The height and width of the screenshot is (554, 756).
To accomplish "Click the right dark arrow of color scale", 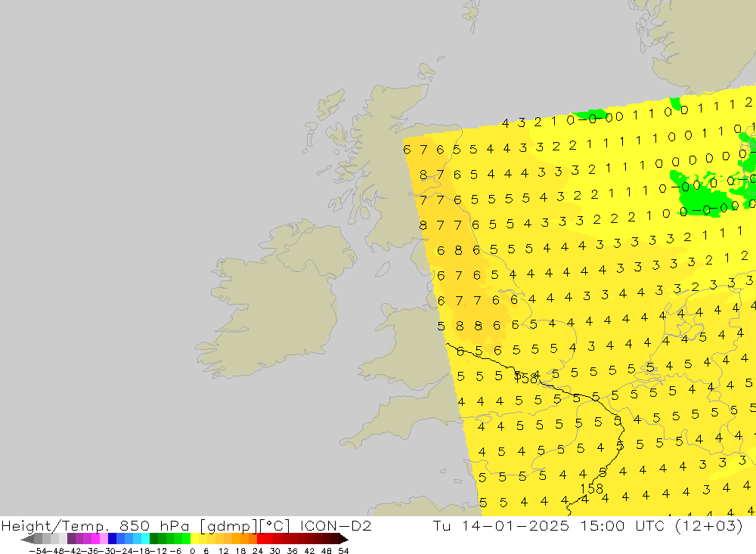I will (343, 539).
